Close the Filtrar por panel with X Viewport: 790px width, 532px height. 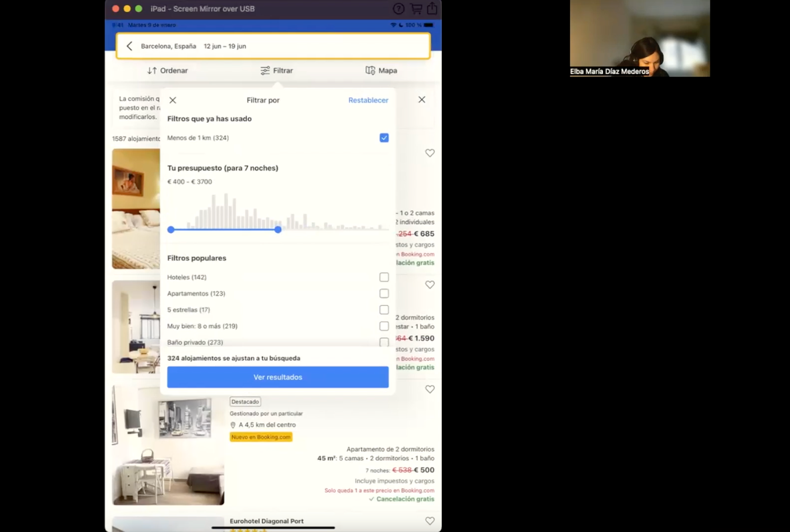tap(173, 100)
